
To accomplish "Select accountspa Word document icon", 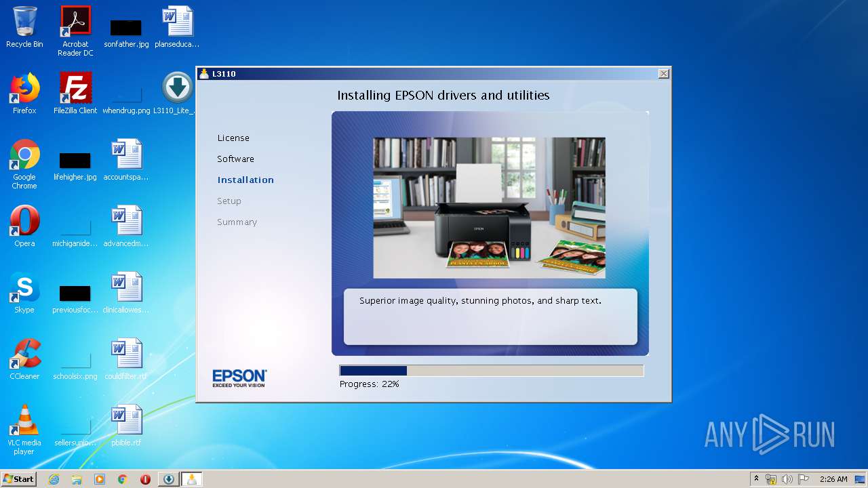I will click(126, 160).
